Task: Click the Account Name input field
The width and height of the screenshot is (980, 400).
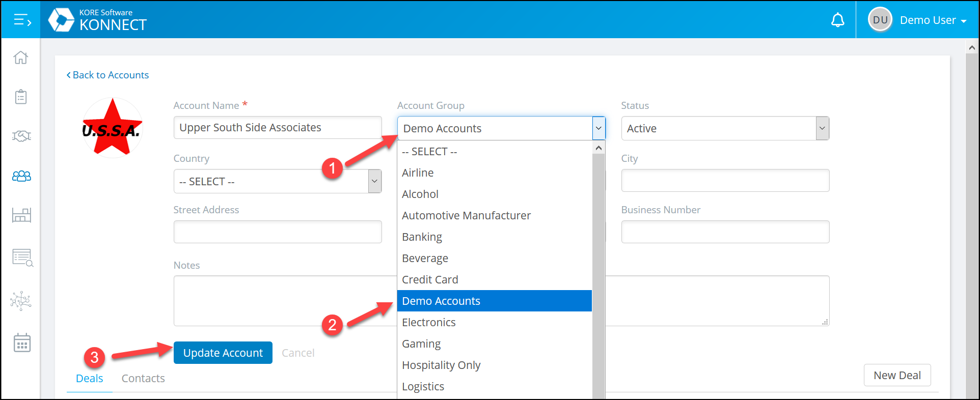Action: 278,127
